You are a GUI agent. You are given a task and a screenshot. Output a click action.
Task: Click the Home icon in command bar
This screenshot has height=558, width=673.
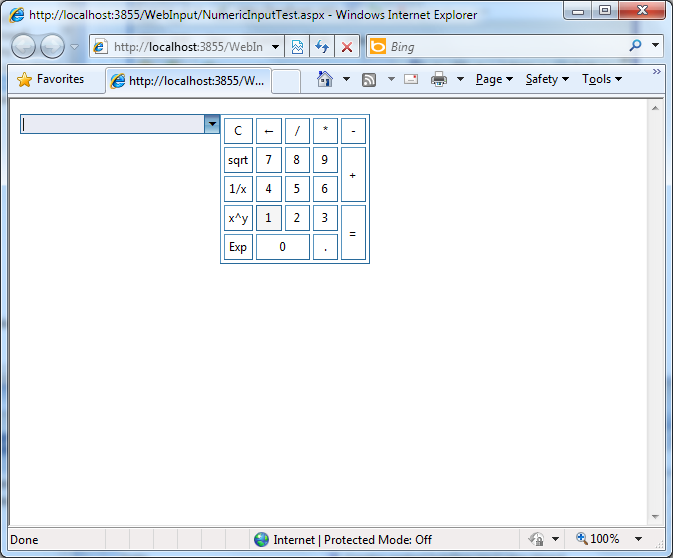click(324, 80)
